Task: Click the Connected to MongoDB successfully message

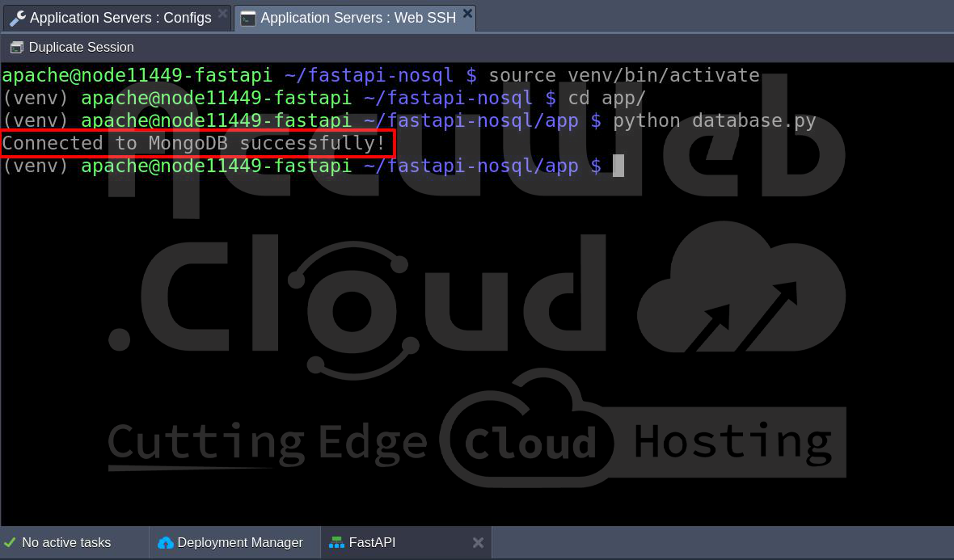Action: pos(194,143)
